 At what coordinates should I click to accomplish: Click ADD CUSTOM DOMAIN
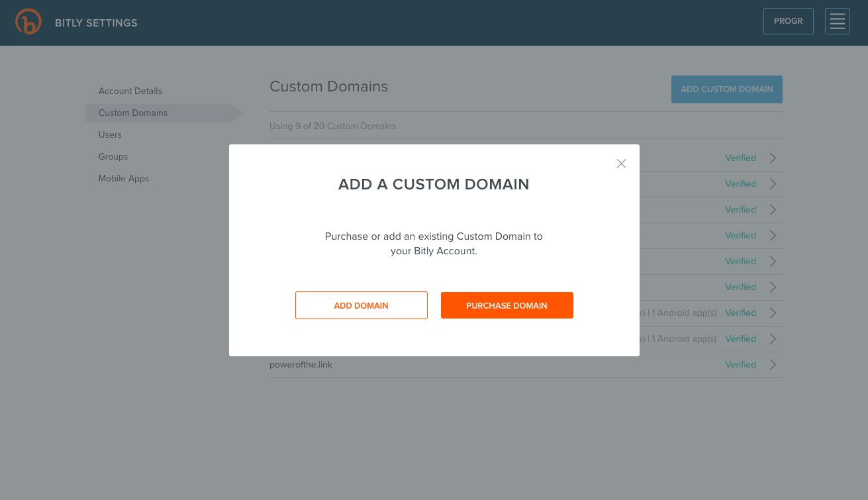pyautogui.click(x=726, y=89)
